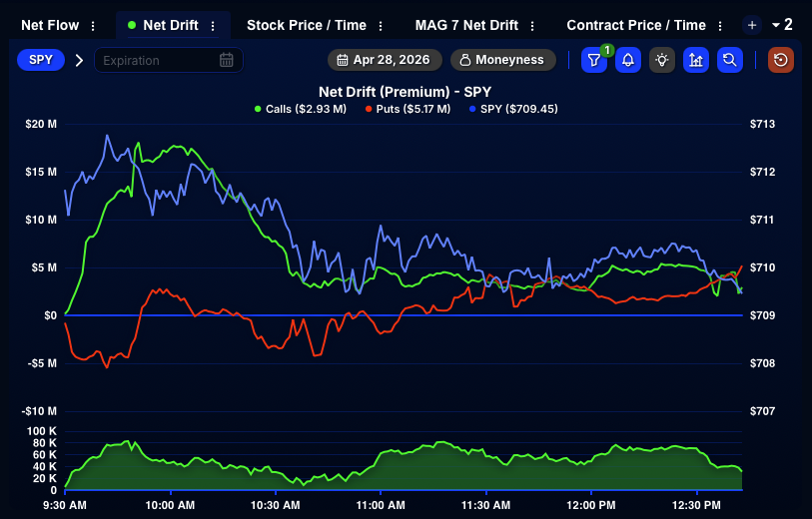Open the chart zoom search icon
Viewport: 812px width, 519px height.
730,60
